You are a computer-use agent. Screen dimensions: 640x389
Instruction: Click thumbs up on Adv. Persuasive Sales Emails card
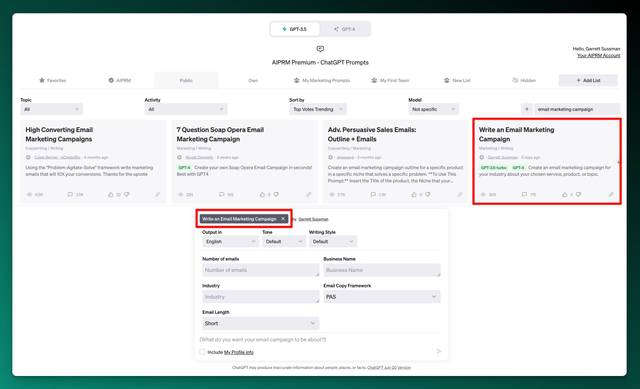[414, 195]
